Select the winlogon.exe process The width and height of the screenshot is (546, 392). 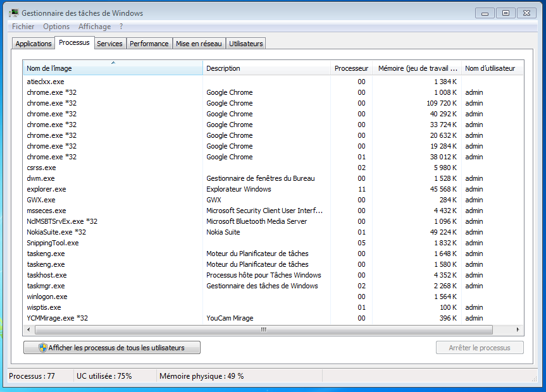pyautogui.click(x=273, y=297)
